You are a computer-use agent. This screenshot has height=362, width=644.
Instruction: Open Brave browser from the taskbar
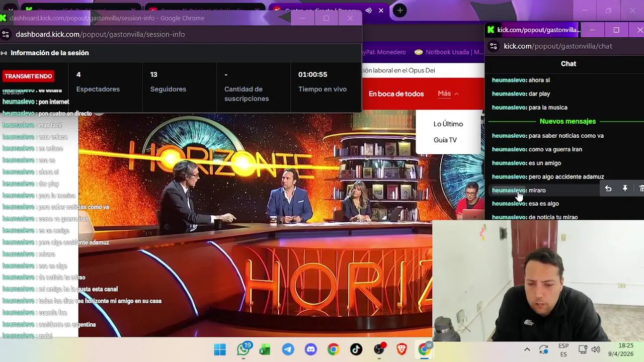pos(401,349)
